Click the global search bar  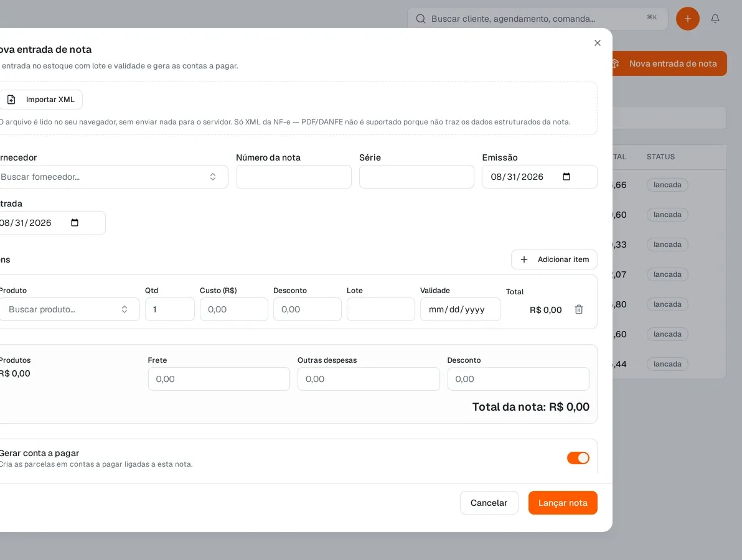(x=538, y=19)
